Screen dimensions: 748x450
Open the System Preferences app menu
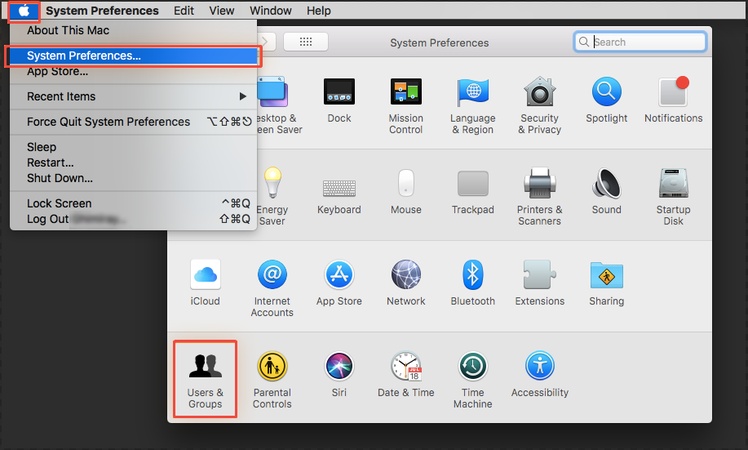click(102, 10)
